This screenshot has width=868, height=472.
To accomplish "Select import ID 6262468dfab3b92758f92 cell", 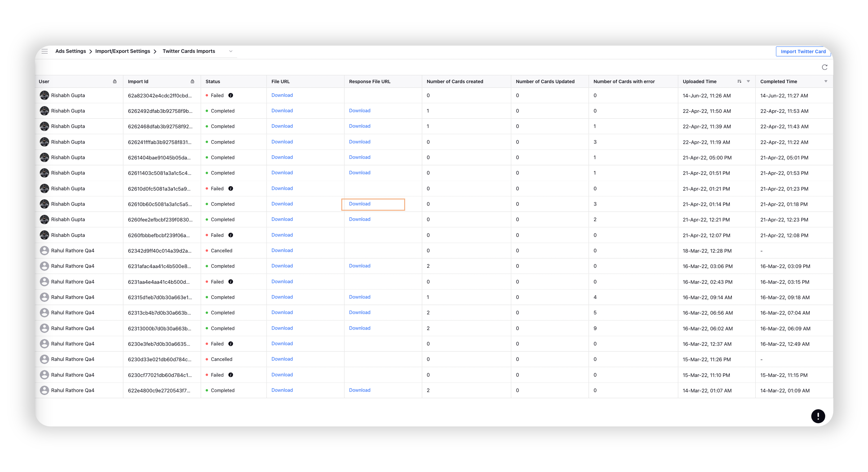I will [160, 126].
